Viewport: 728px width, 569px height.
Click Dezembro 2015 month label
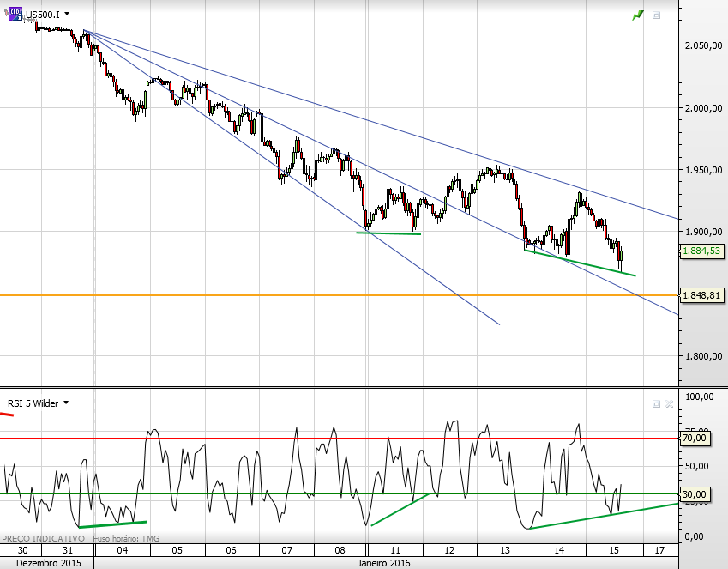pos(47,563)
